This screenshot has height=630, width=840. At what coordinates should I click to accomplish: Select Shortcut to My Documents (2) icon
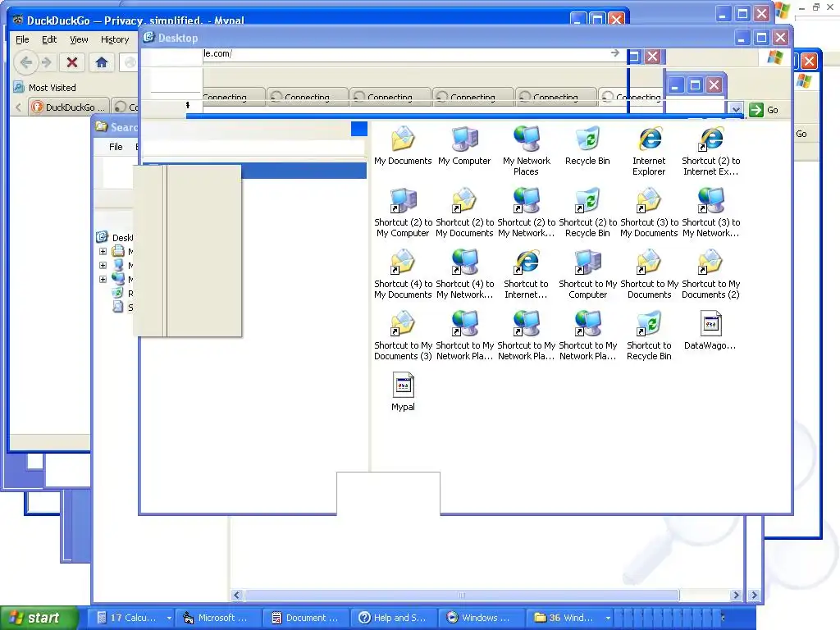coord(710,274)
